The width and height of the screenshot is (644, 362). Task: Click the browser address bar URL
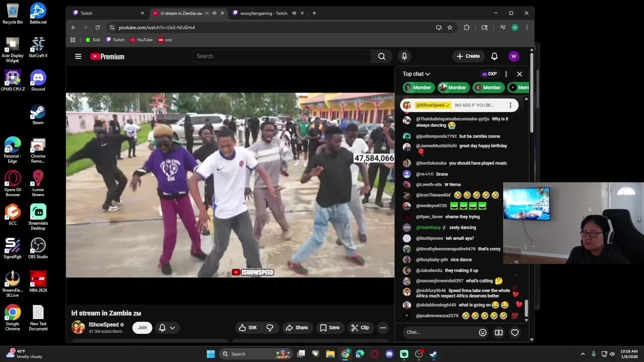click(157, 28)
